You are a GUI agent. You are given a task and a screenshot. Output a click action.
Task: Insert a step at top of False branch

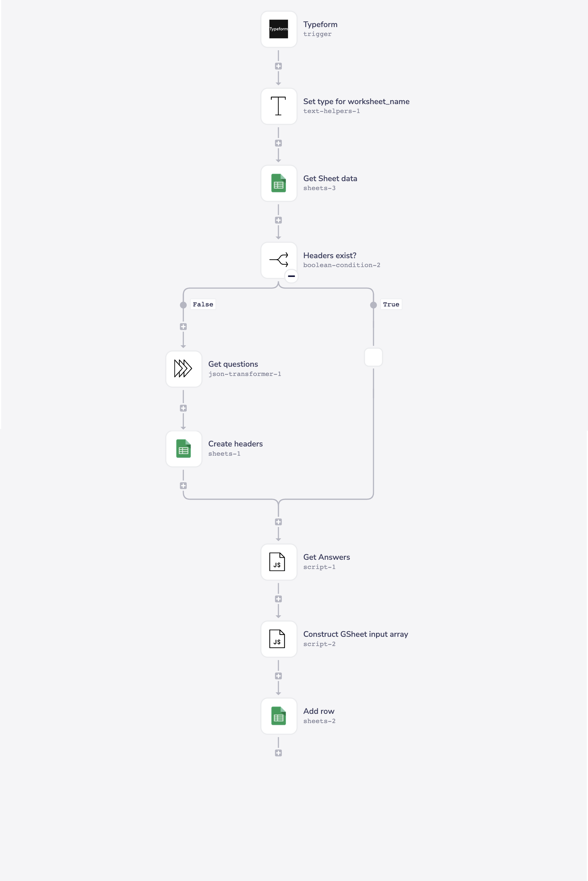[x=183, y=326]
